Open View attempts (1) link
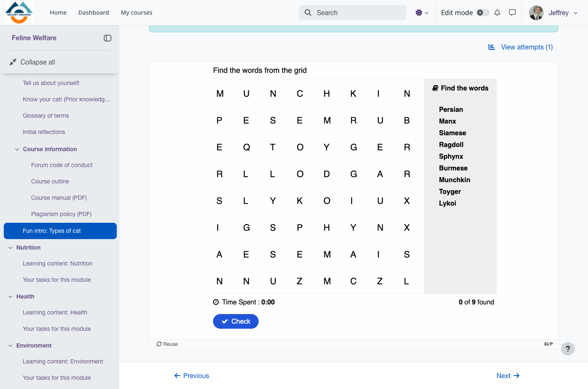This screenshot has height=389, width=588. (521, 47)
